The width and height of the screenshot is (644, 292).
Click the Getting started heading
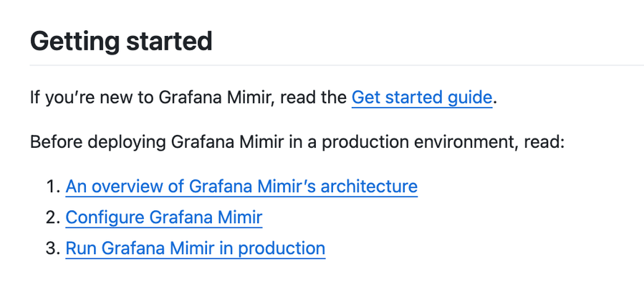[x=121, y=41]
